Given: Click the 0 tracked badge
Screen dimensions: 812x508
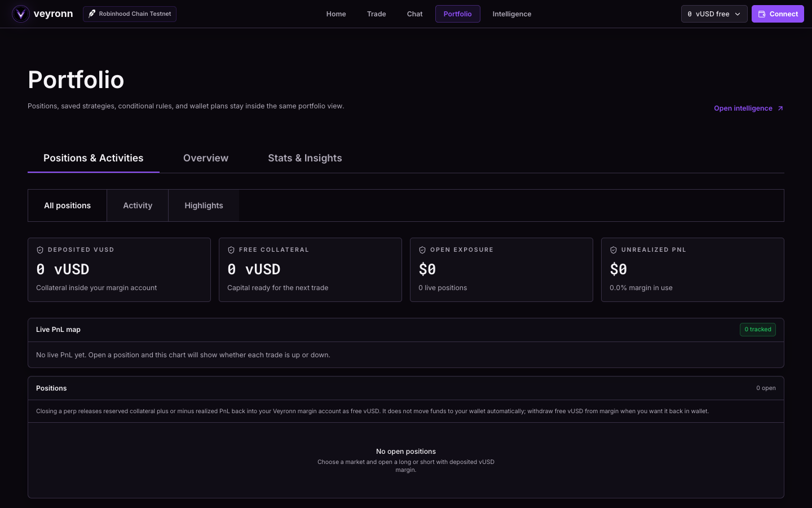Looking at the screenshot, I should point(758,330).
